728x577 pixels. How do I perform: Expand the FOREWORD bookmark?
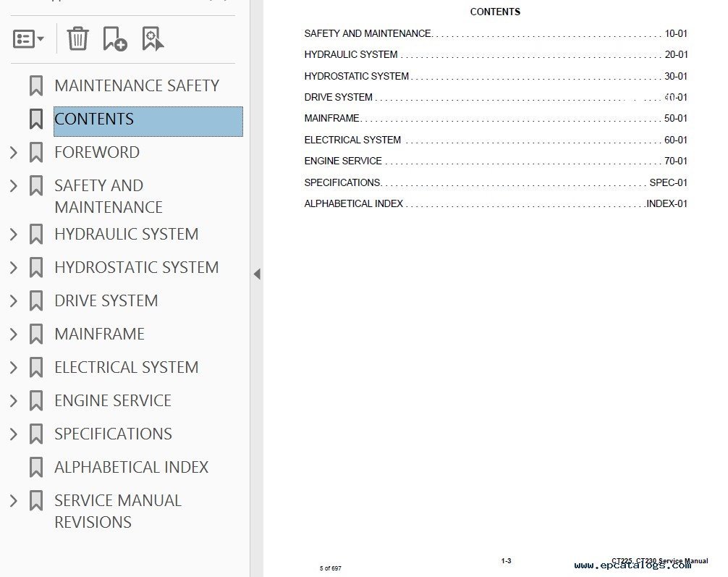(13, 152)
